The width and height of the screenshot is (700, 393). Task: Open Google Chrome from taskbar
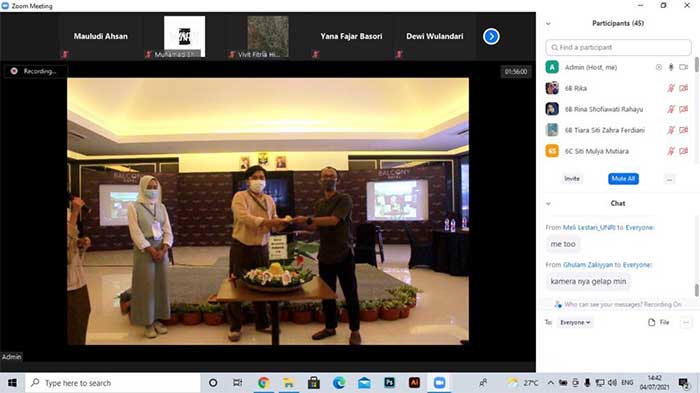click(263, 383)
